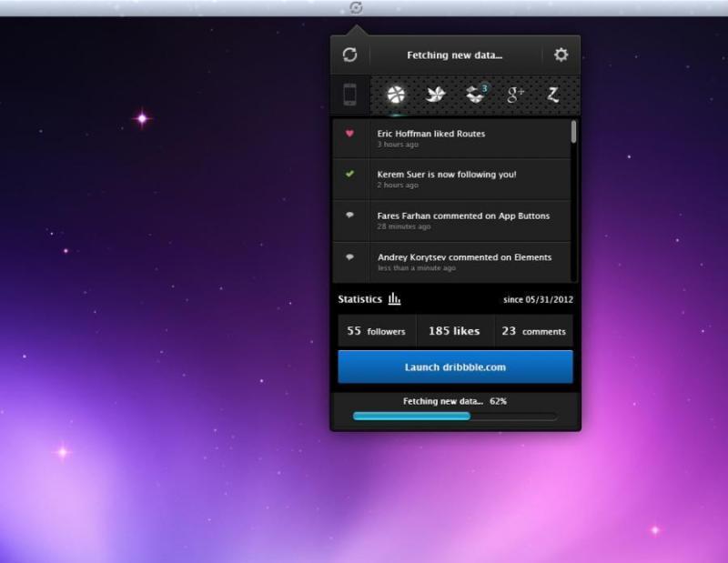Viewport: 728px width, 563px height.
Task: Switch to the active Dribbble feed tab
Action: point(396,93)
